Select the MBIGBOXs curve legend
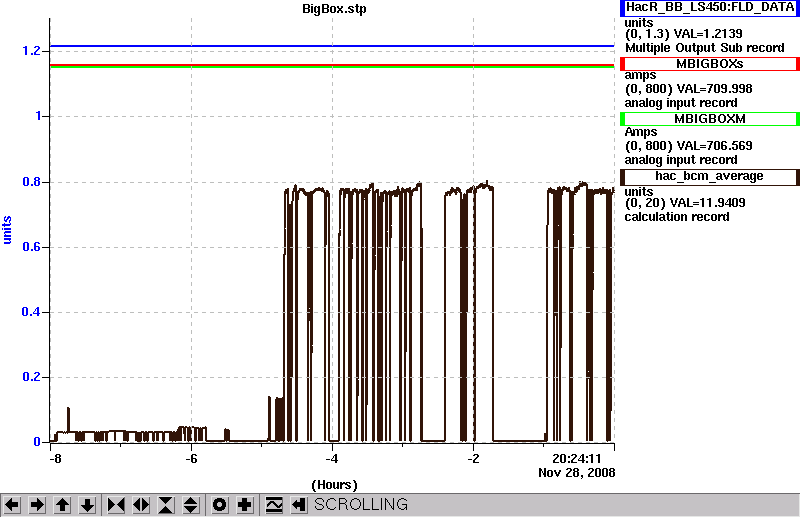This screenshot has height=517, width=800. pos(710,64)
